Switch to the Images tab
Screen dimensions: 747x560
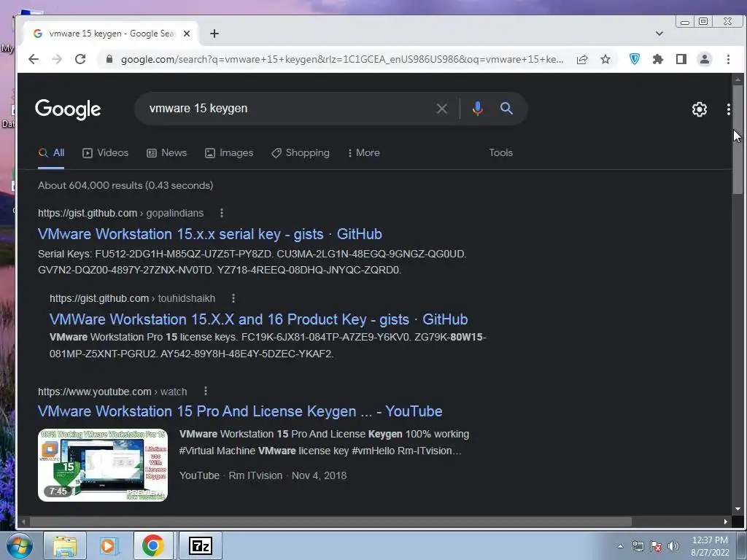point(229,153)
